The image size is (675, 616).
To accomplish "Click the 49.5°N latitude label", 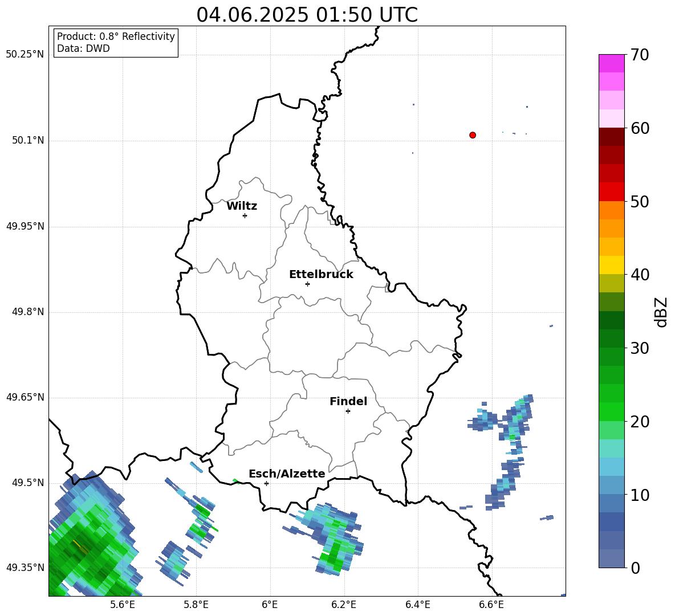I will 28,483.
